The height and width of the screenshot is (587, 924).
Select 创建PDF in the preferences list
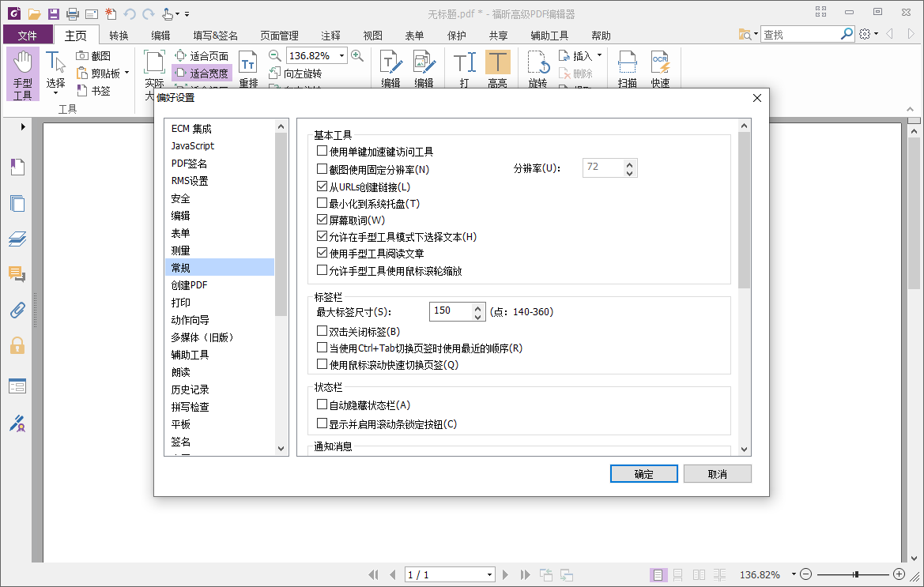(x=190, y=284)
